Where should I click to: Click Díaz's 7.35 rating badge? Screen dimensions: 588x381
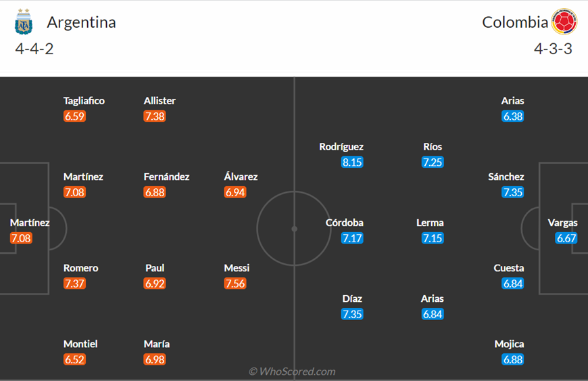(x=352, y=314)
